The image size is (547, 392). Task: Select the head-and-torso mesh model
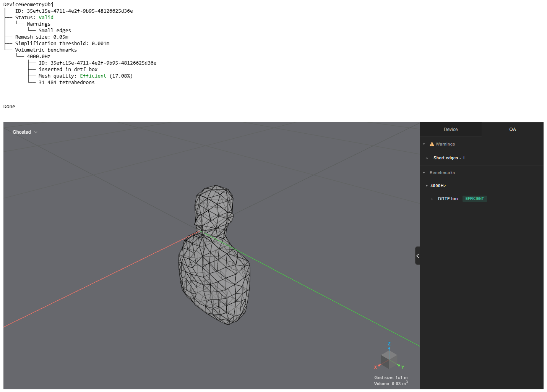click(214, 255)
